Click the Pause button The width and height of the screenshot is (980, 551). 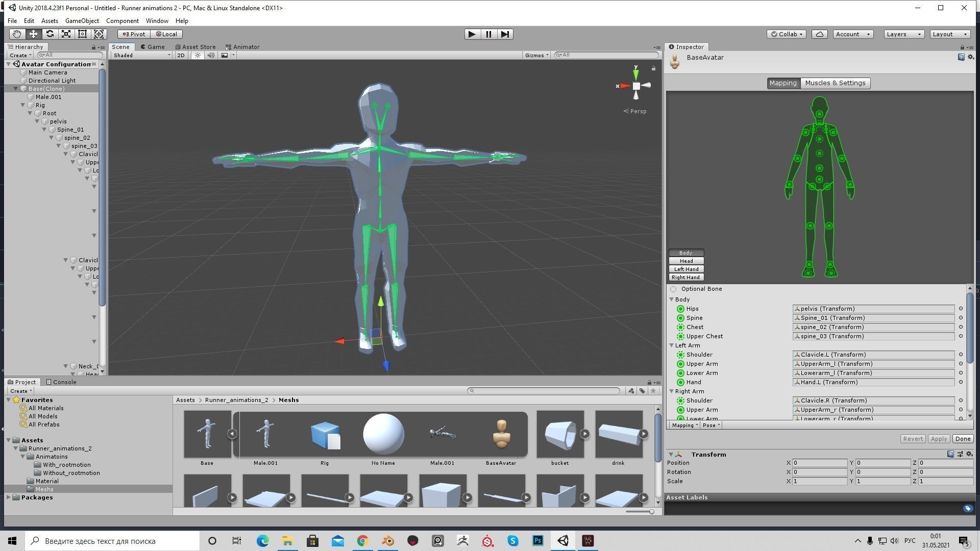(x=488, y=34)
